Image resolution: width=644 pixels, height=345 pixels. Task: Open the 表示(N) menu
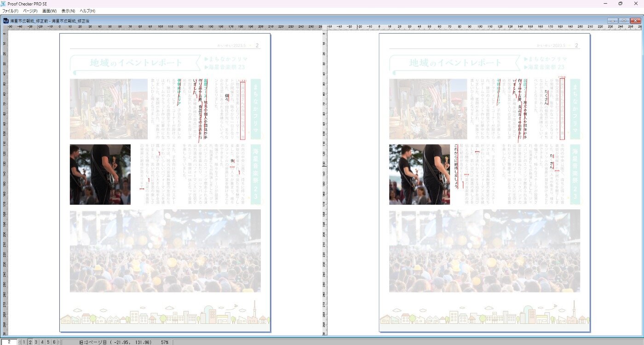click(x=68, y=11)
